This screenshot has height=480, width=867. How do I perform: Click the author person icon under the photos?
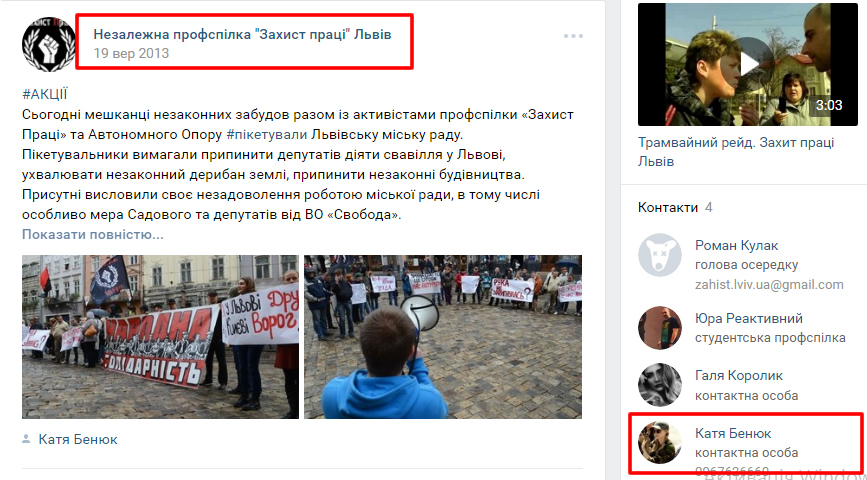coord(26,440)
